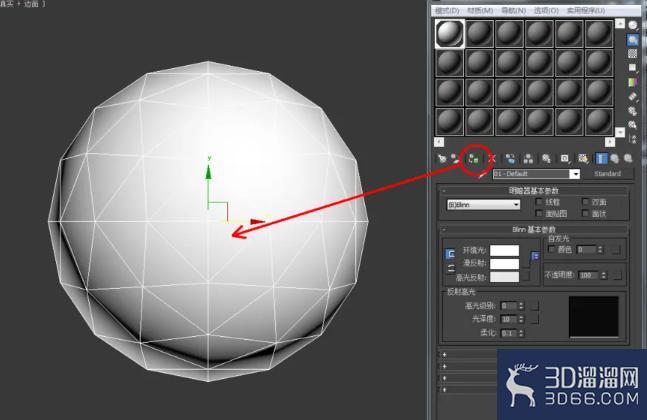Collapse the 明暗器基本参数 rollout

[532, 191]
